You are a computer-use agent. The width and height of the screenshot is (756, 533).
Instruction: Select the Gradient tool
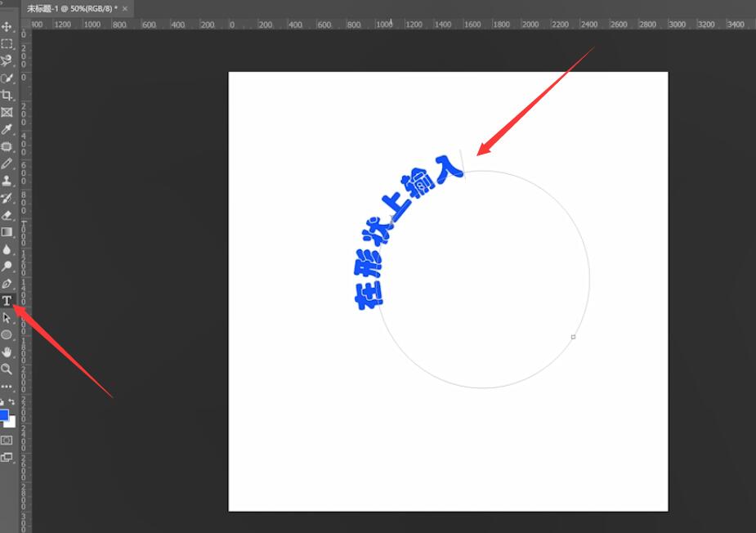pos(7,232)
